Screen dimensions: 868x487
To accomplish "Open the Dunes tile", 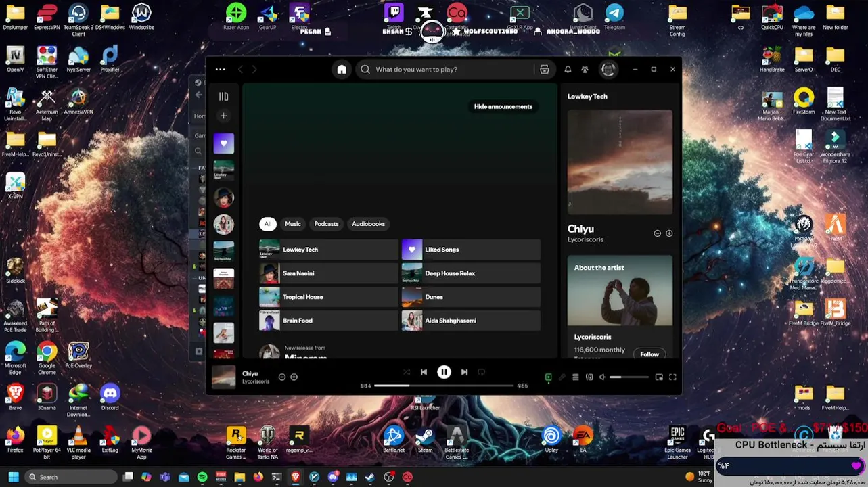I will pos(471,297).
